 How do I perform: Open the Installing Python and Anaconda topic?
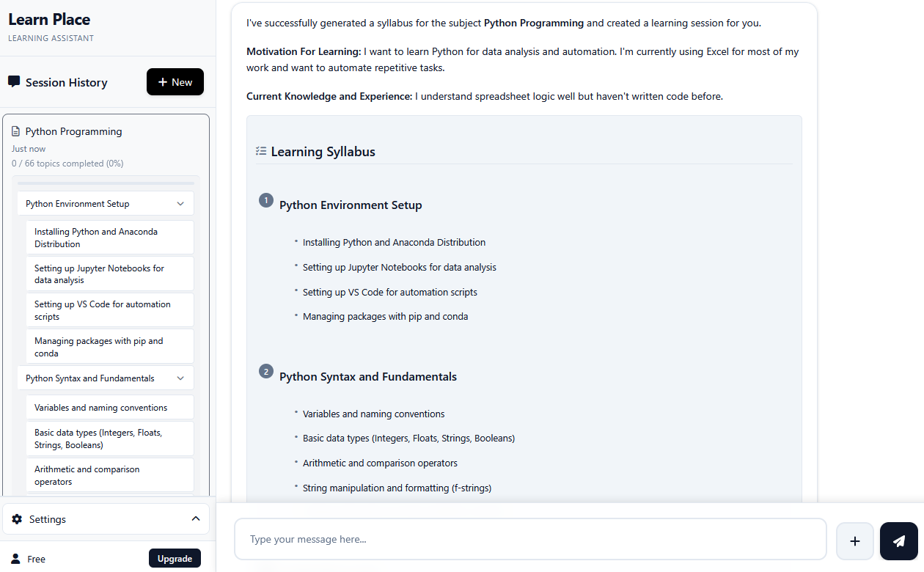(x=109, y=238)
